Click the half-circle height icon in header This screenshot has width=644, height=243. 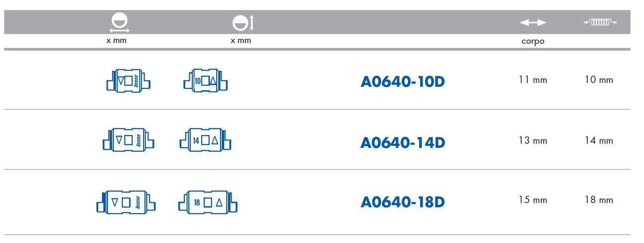click(243, 23)
